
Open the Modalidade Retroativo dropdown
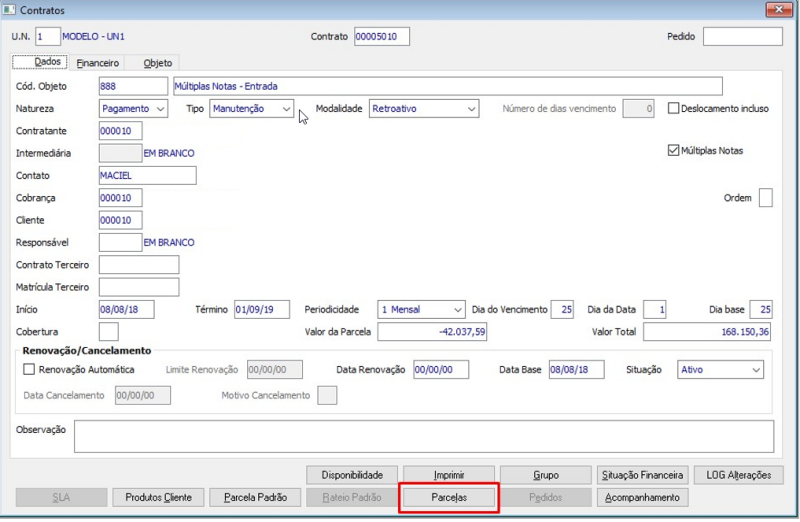tap(424, 109)
